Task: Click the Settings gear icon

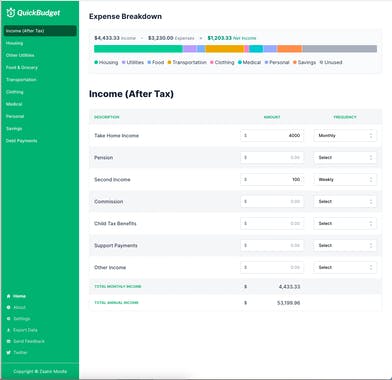Action: tap(8, 319)
